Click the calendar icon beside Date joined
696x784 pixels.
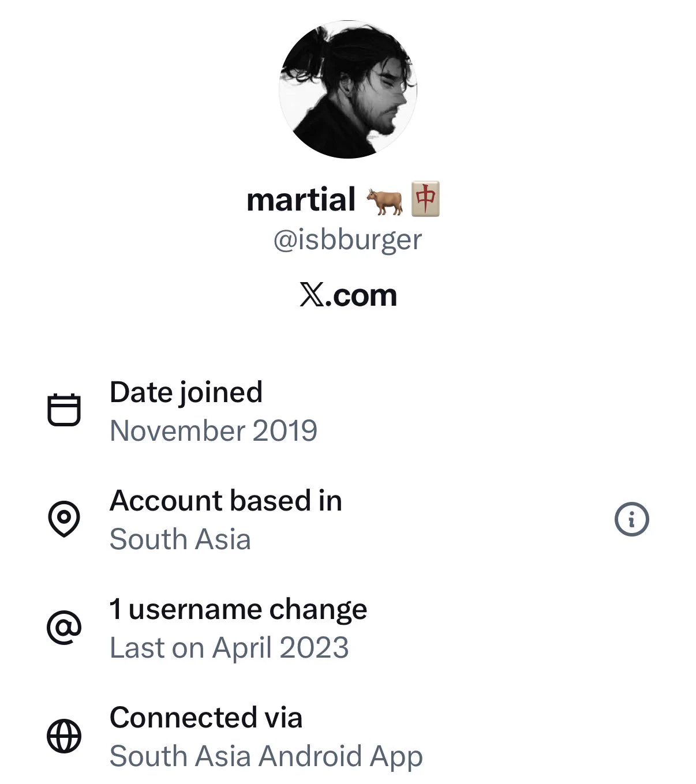pyautogui.click(x=63, y=410)
